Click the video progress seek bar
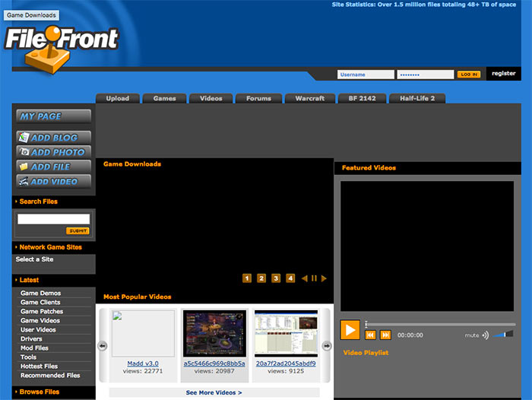532x400 pixels. [440, 324]
